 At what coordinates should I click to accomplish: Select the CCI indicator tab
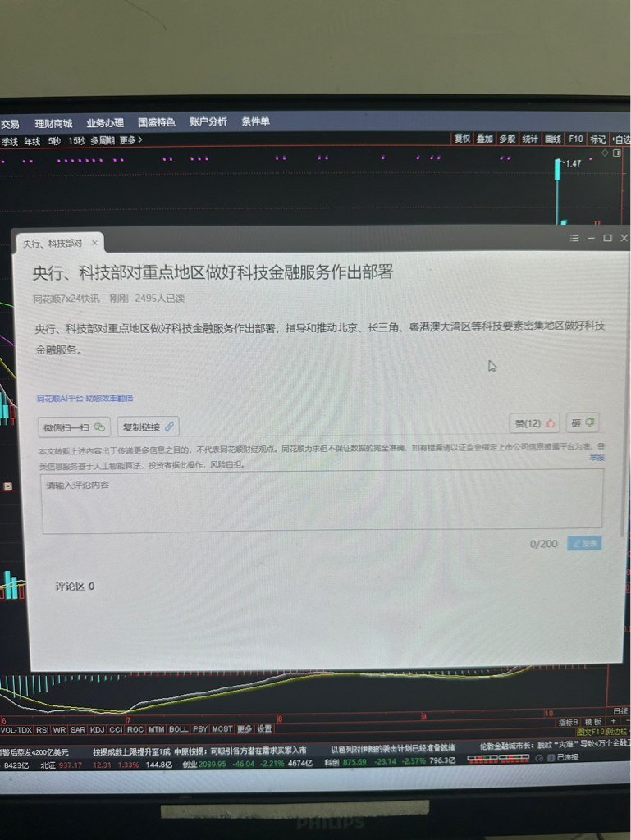click(116, 729)
